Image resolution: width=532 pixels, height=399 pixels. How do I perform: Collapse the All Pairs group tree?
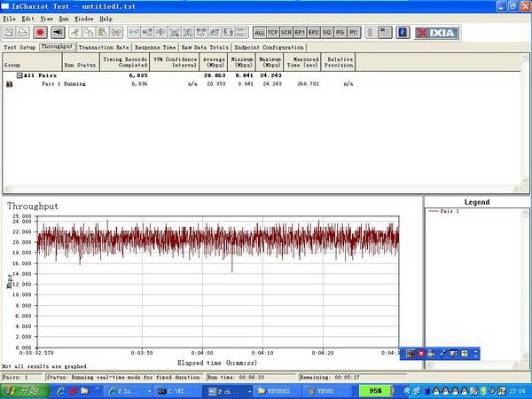[20, 76]
